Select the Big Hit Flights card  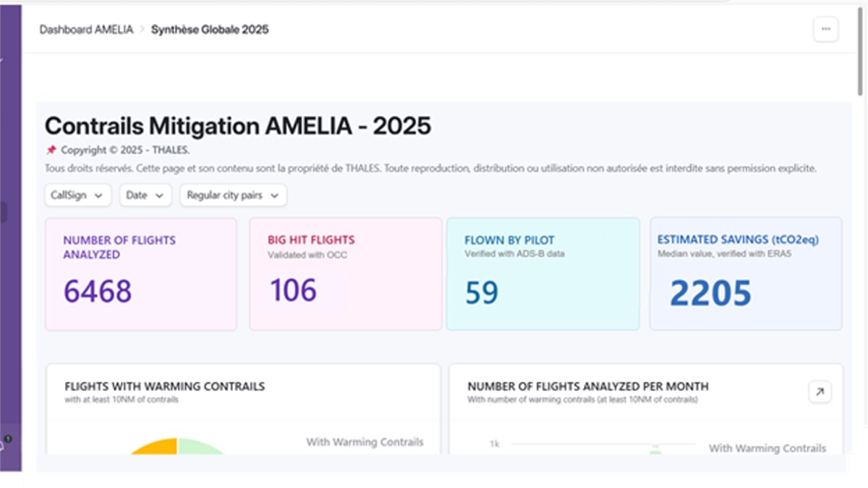pos(345,274)
